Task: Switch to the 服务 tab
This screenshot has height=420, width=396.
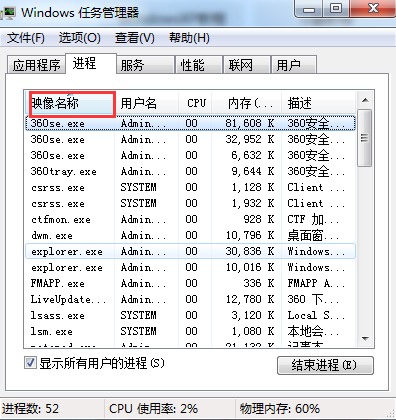Action: tap(145, 65)
